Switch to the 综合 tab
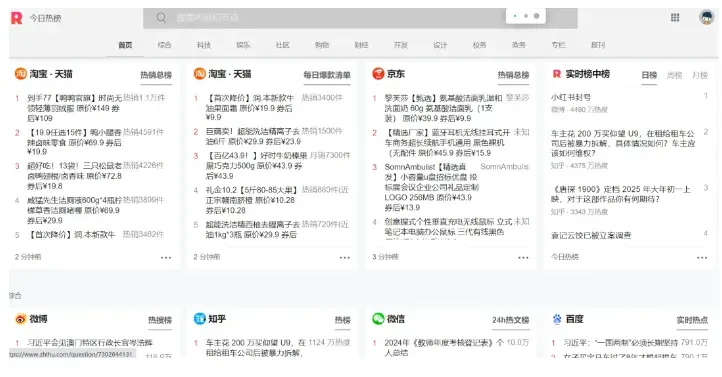 164,45
